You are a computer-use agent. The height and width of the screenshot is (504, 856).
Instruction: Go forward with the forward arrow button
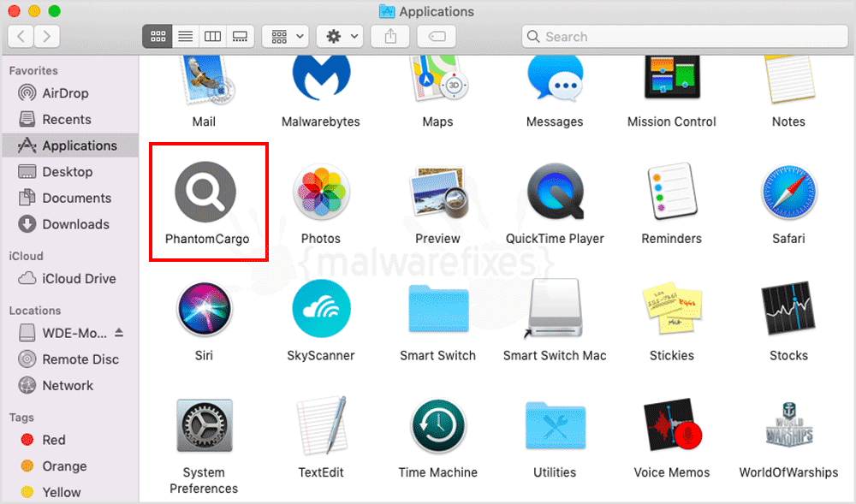point(47,37)
